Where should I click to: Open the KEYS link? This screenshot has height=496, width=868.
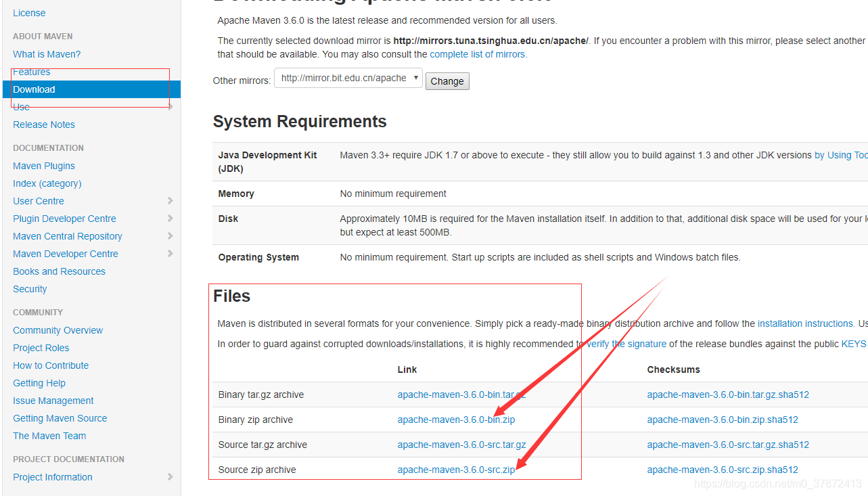pos(853,344)
